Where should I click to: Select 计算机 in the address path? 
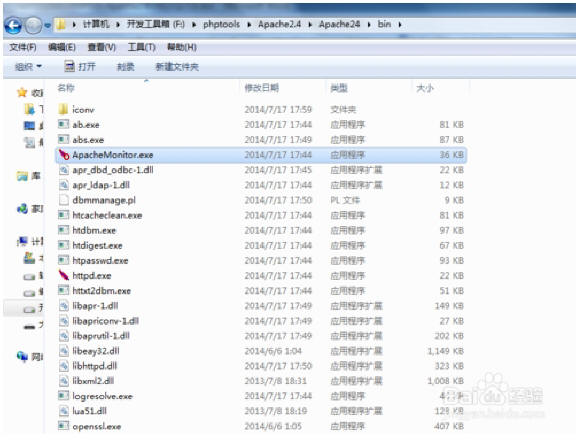[x=96, y=24]
